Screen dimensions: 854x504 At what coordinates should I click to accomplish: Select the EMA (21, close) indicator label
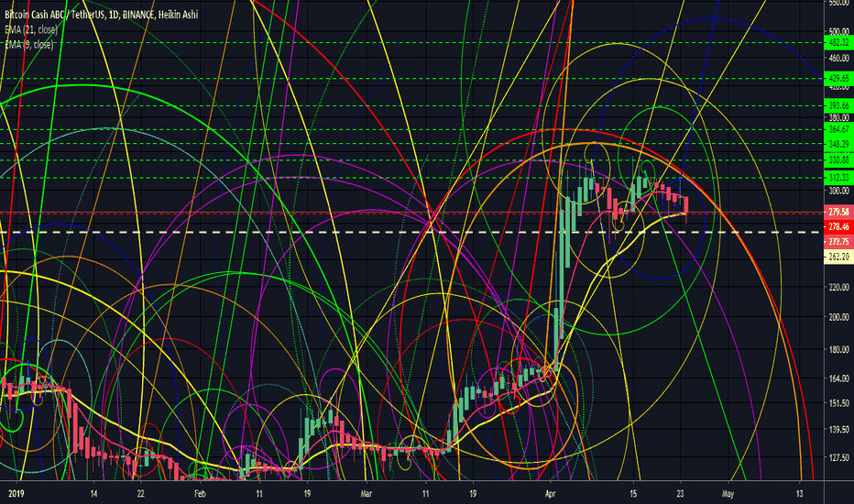pyautogui.click(x=31, y=29)
